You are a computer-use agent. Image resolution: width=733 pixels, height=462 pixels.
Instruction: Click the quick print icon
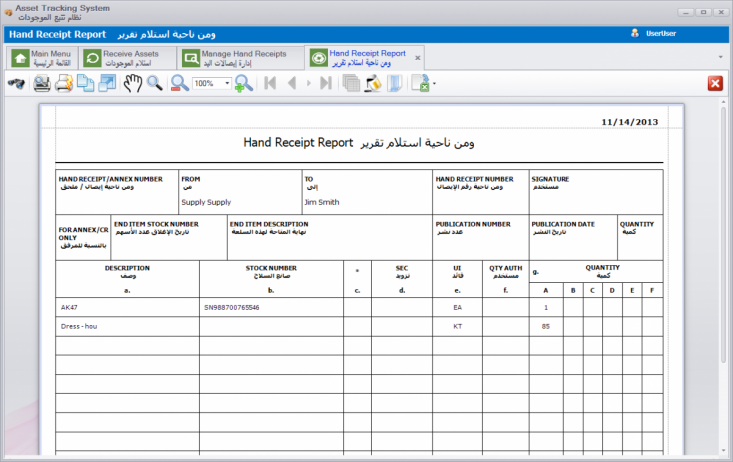(62, 83)
